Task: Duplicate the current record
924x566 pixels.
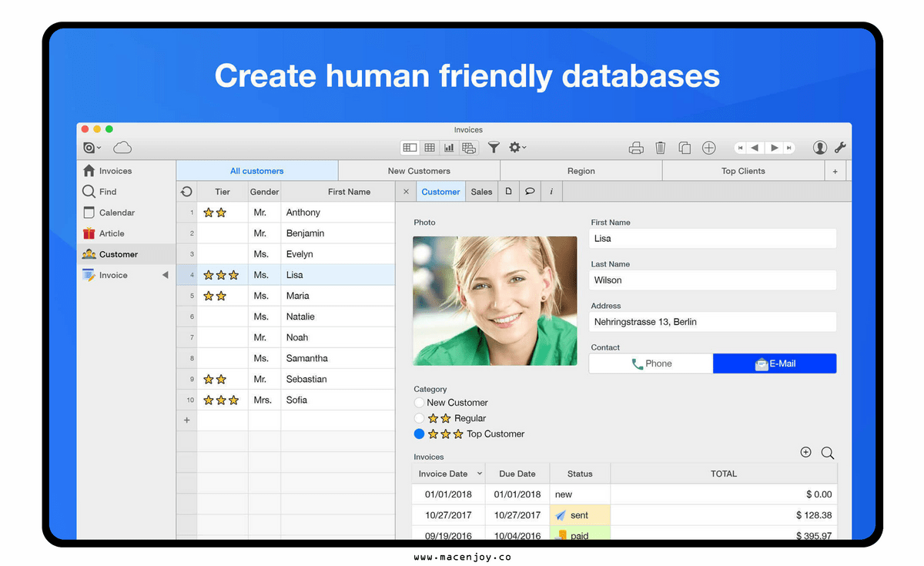Action: pyautogui.click(x=685, y=148)
